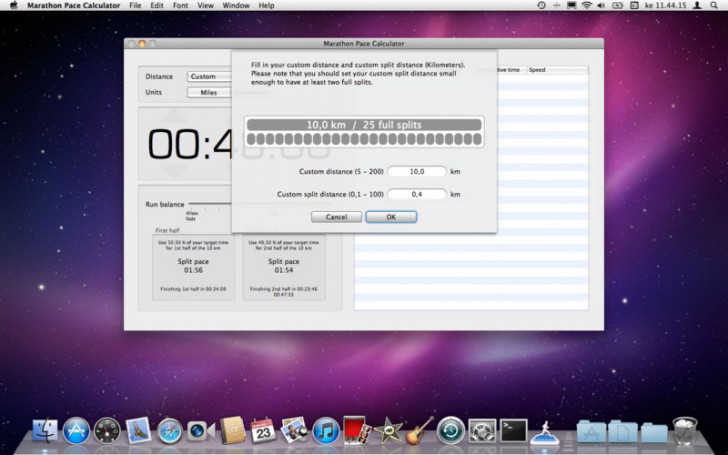Open Time Machine from the dock
This screenshot has width=728, height=455.
coord(451,431)
